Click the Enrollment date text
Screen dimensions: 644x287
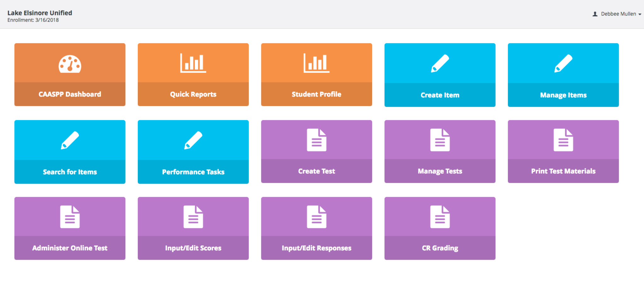pyautogui.click(x=33, y=20)
